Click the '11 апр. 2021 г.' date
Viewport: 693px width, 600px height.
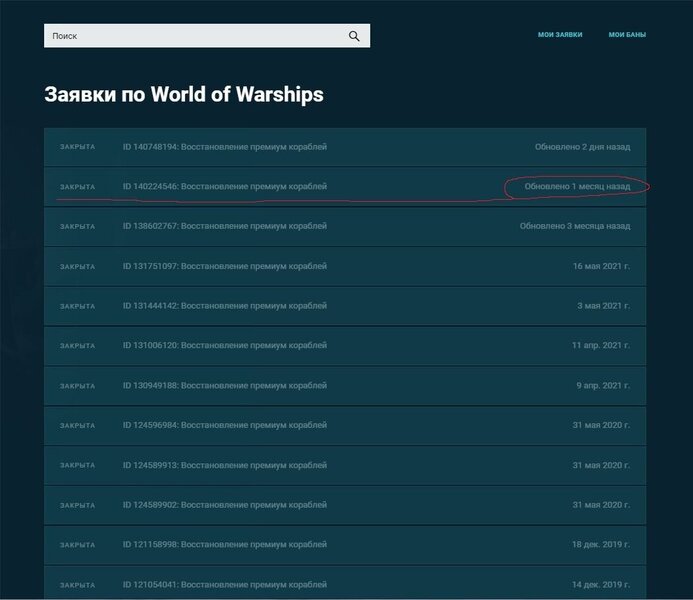(601, 346)
